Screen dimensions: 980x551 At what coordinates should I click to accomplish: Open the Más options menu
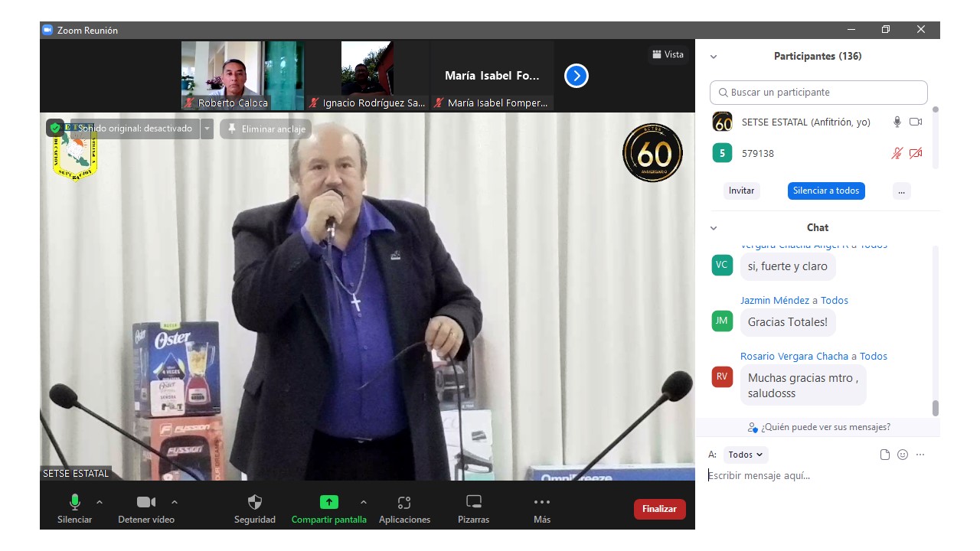(x=542, y=509)
